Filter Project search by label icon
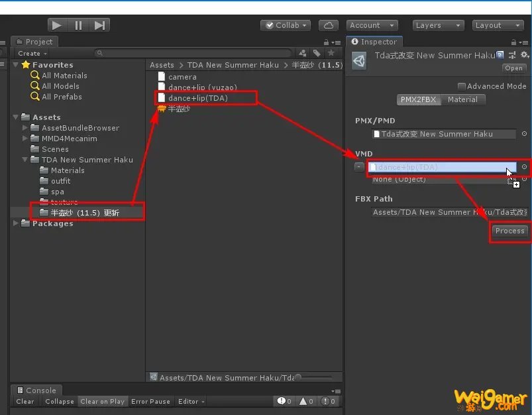 pos(317,53)
